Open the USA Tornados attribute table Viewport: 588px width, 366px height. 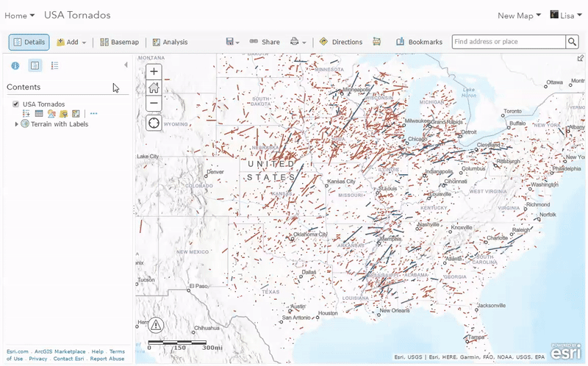click(x=39, y=114)
